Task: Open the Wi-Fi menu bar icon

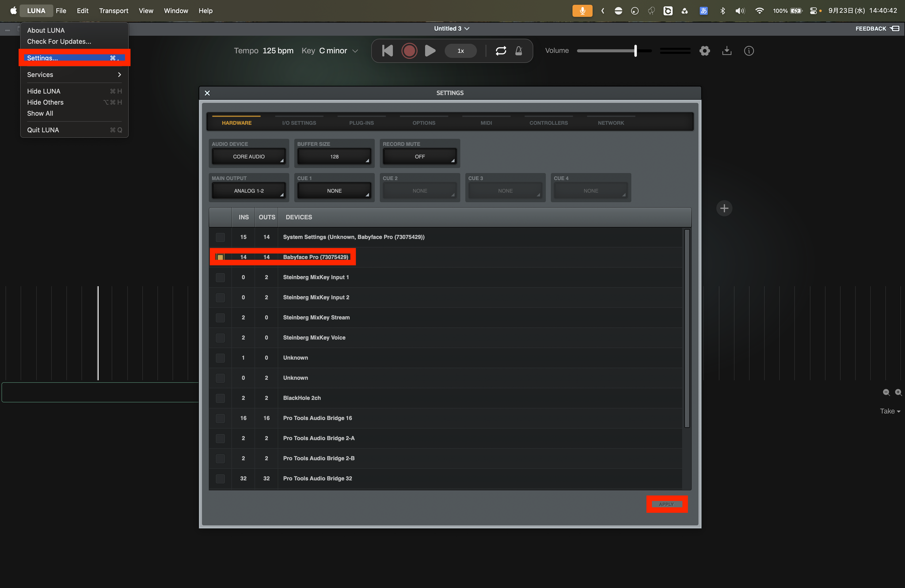Action: [x=760, y=11]
